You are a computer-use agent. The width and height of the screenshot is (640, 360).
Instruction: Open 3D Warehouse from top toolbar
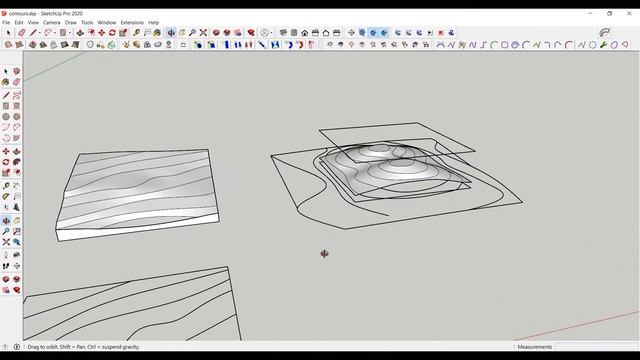tap(216, 33)
